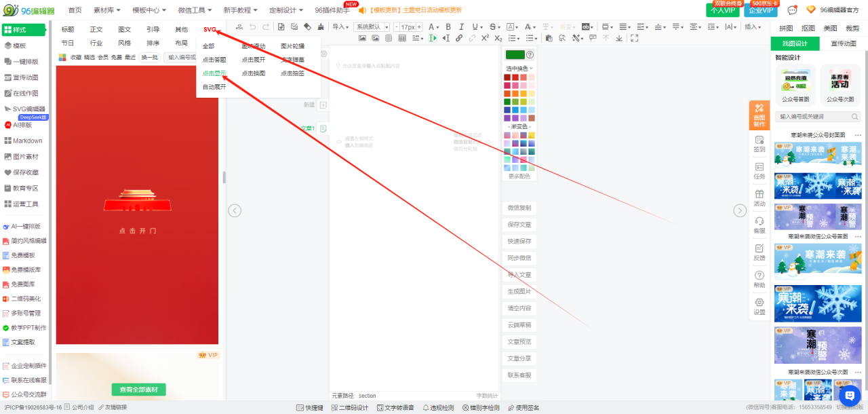Click the superscript icon
868x414 pixels.
coord(485,38)
